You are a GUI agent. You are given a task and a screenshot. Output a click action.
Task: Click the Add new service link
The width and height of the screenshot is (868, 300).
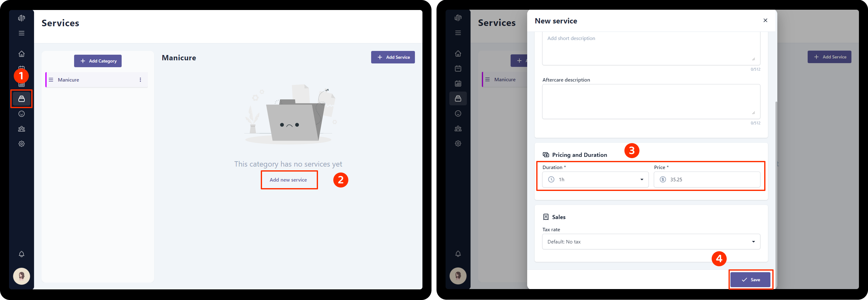pyautogui.click(x=288, y=180)
